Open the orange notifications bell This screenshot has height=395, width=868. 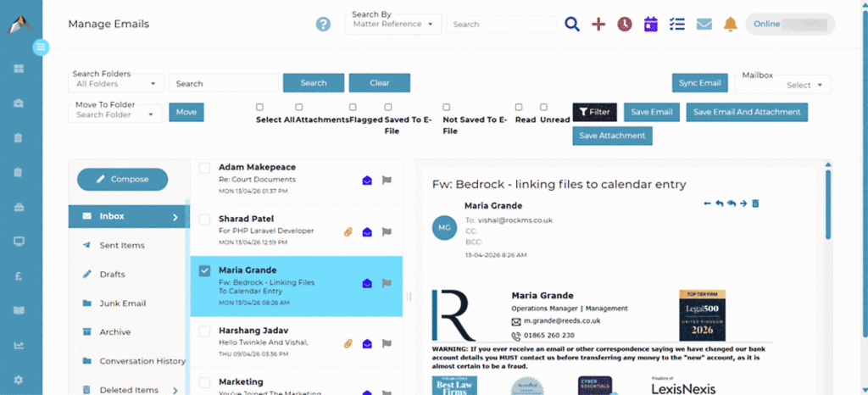pyautogui.click(x=731, y=25)
